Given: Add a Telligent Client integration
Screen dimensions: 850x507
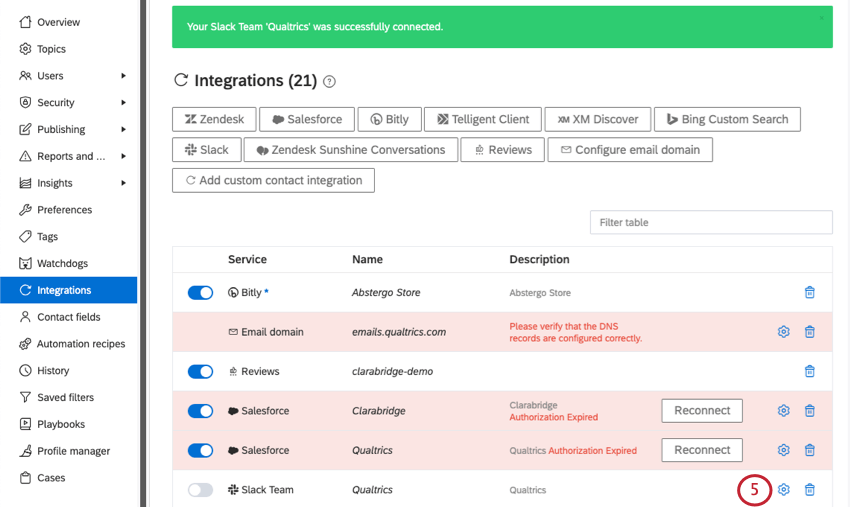Looking at the screenshot, I should [x=482, y=119].
